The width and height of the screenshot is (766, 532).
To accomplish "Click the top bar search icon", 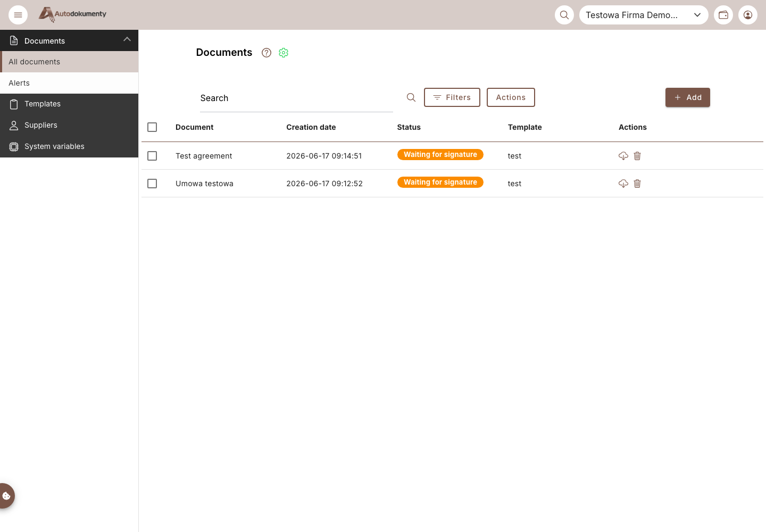I will (x=564, y=15).
